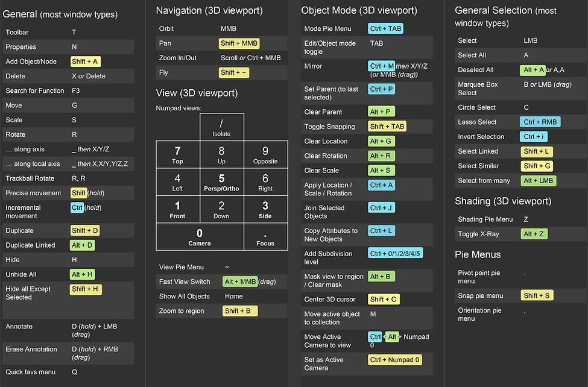
Task: Click the Quick favs menu row label
Action: pyautogui.click(x=30, y=372)
